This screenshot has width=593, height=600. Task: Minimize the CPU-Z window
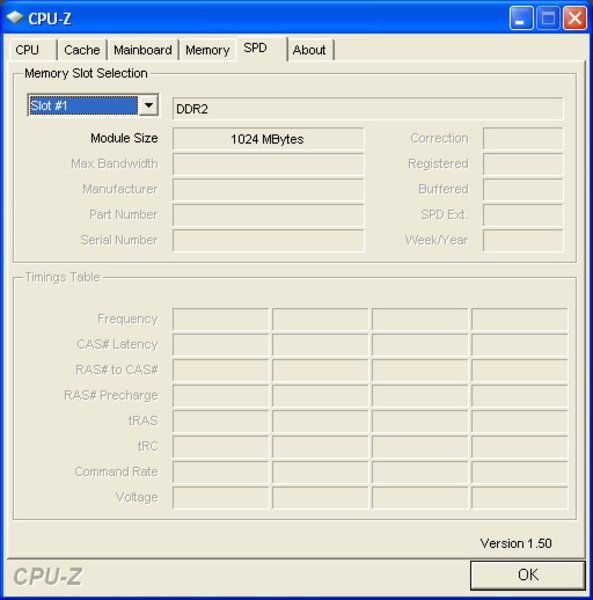click(521, 18)
